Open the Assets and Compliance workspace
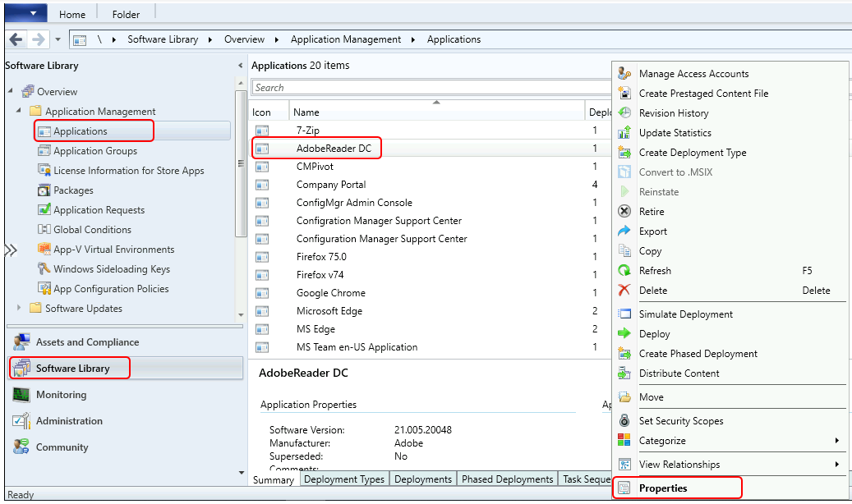 [21, 342]
